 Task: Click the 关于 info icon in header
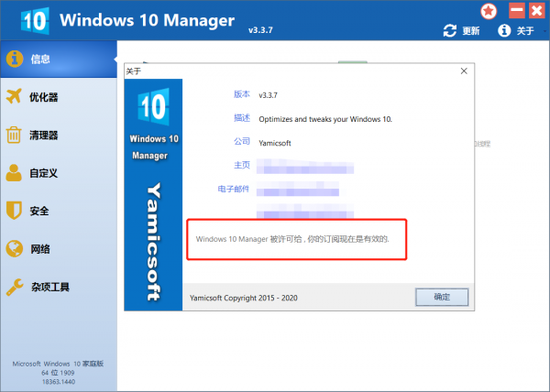503,30
